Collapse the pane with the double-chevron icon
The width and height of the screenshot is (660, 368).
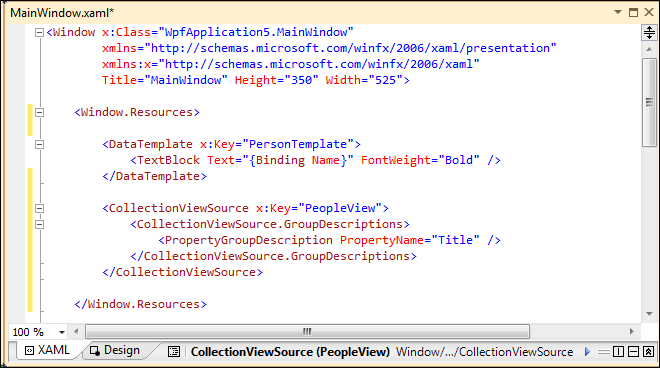click(x=649, y=352)
